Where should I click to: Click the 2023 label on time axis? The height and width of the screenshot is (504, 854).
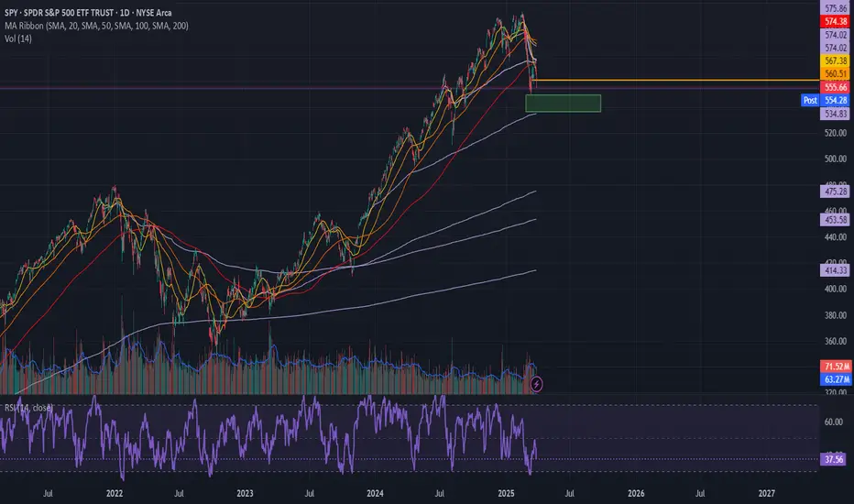(x=245, y=493)
